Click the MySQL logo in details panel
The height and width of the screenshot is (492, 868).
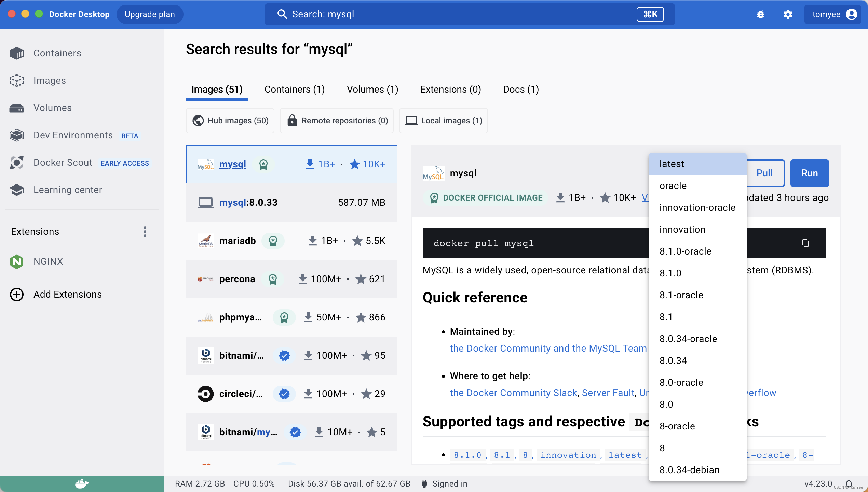pos(434,173)
